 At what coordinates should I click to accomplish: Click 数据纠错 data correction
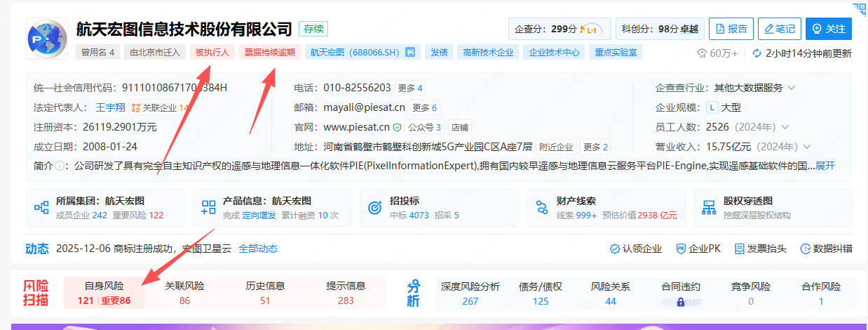point(827,249)
